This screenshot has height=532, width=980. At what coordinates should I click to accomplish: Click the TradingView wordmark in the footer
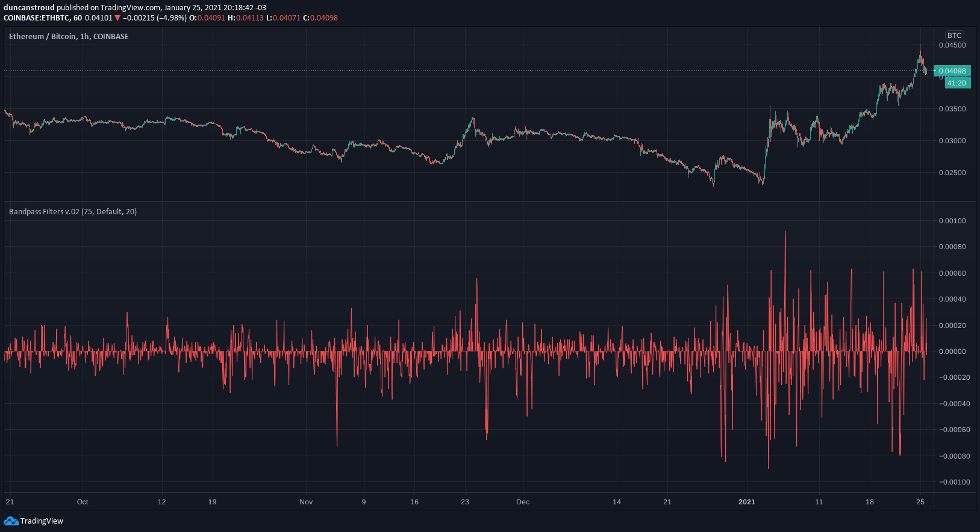point(42,521)
